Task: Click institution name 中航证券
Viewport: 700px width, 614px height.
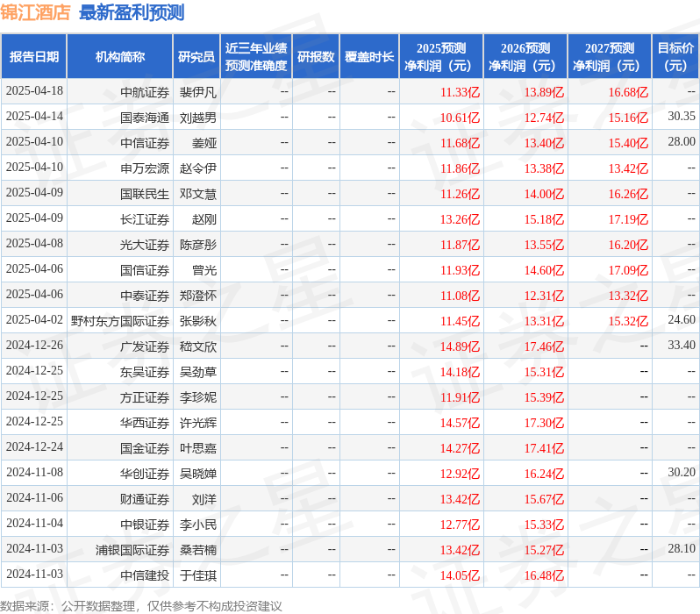Action: pyautogui.click(x=145, y=92)
